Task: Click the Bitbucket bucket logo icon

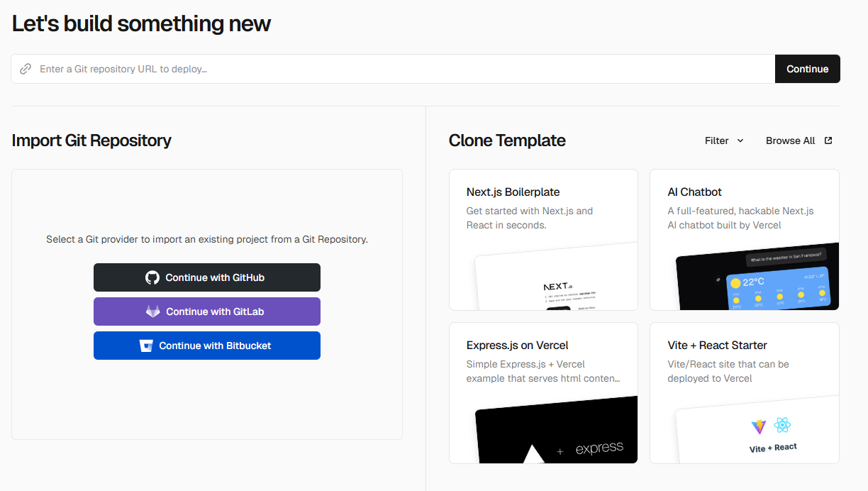Action: coord(146,346)
